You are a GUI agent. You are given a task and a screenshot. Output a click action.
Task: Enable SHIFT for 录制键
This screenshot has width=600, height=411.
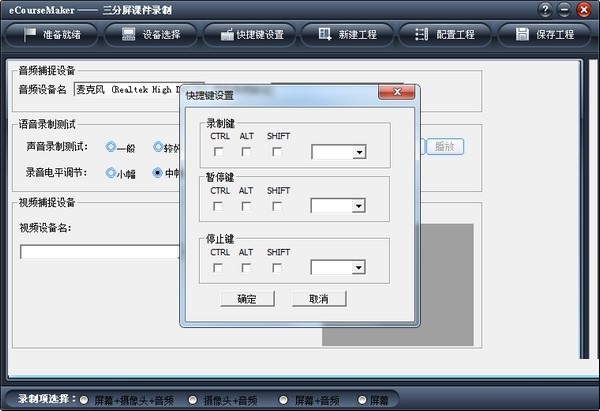coord(277,152)
